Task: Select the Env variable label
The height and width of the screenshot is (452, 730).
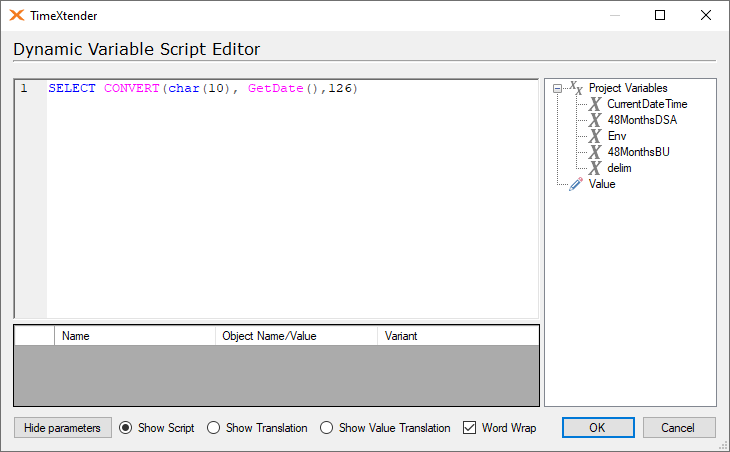Action: click(x=617, y=136)
